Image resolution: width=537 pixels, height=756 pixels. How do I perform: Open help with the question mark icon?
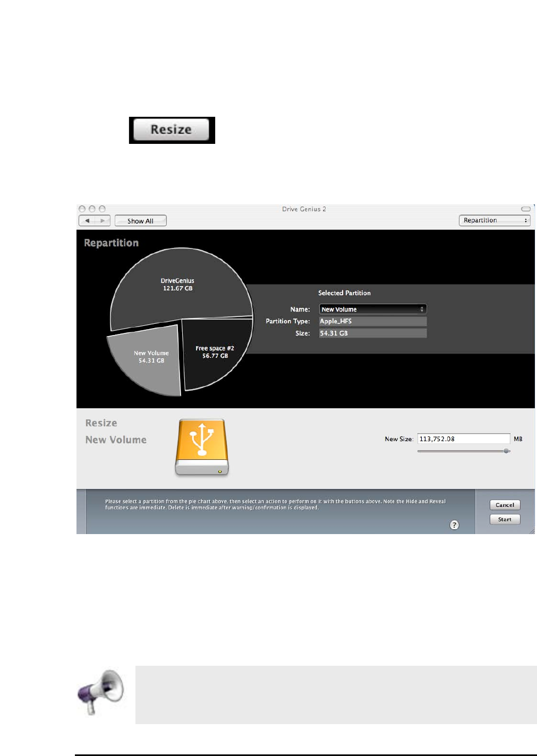[x=454, y=525]
